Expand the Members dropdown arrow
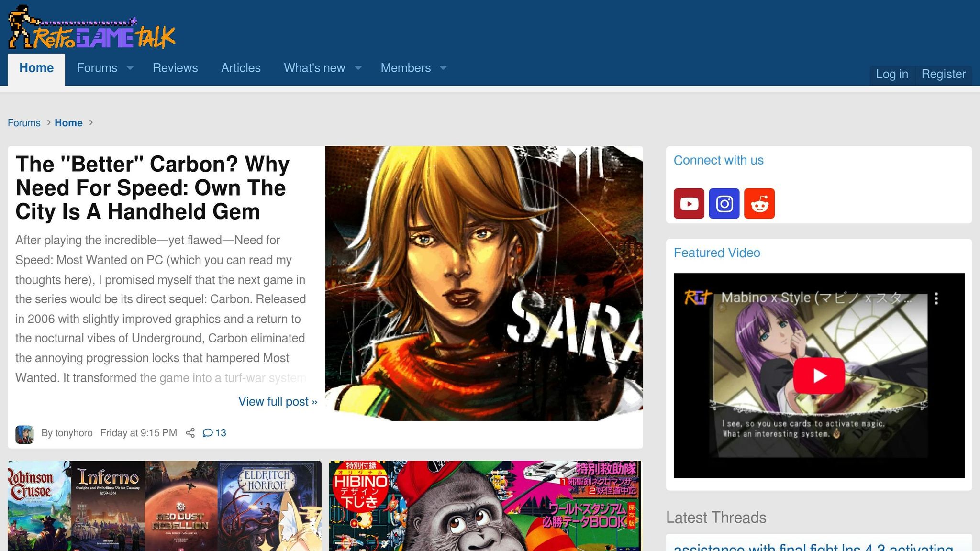 pyautogui.click(x=443, y=68)
